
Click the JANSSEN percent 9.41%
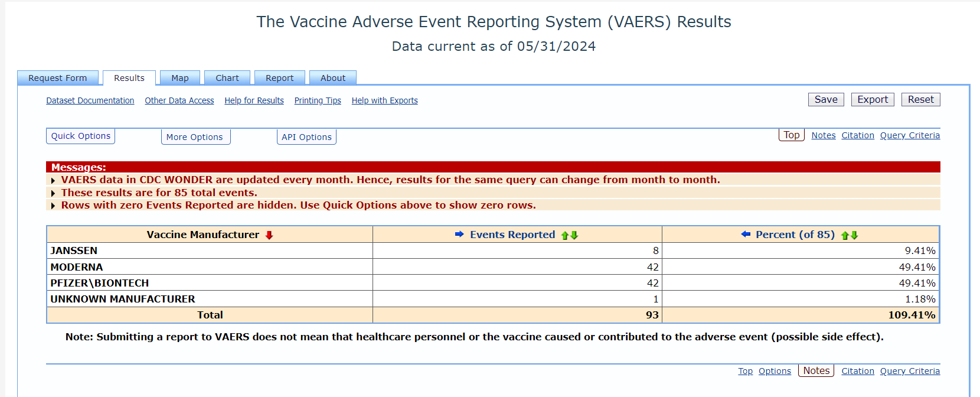[920, 250]
